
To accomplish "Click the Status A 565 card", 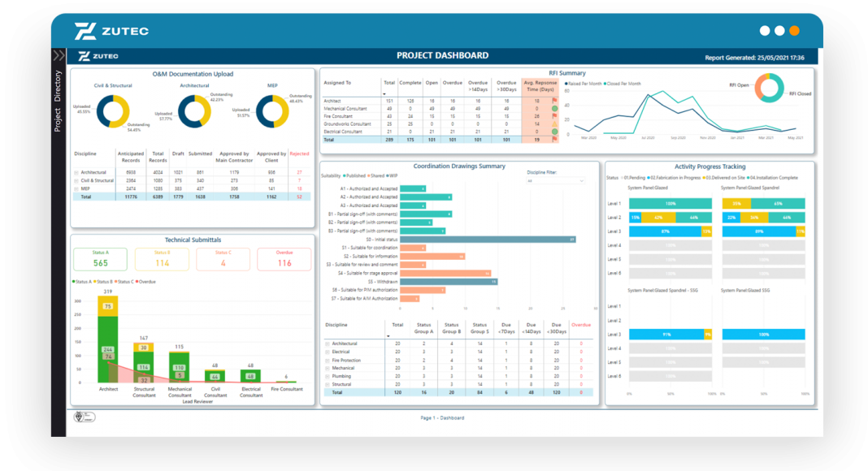I will (101, 260).
